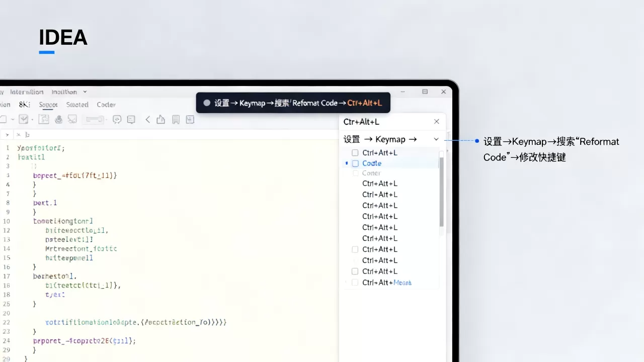The image size is (644, 362).
Task: Click the wide greyed bar toolbar control
Action: point(94,120)
